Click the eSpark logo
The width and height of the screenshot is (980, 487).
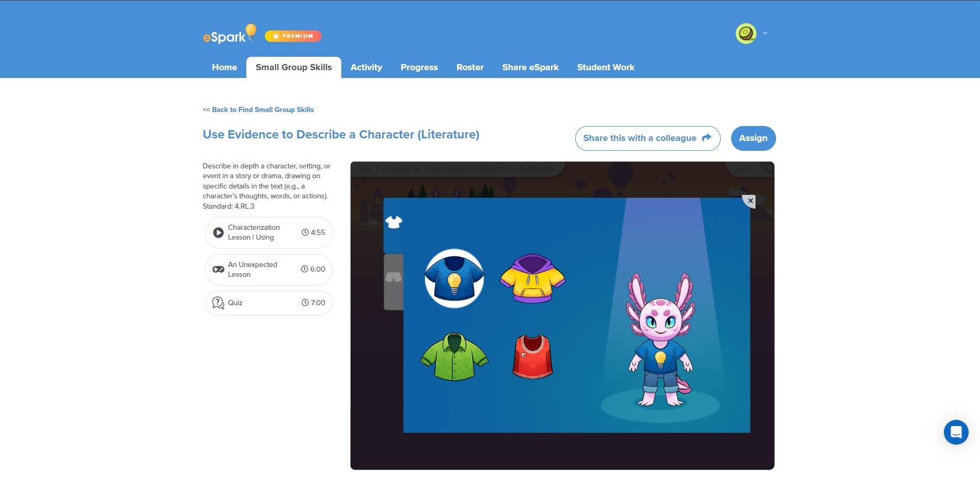pos(230,34)
